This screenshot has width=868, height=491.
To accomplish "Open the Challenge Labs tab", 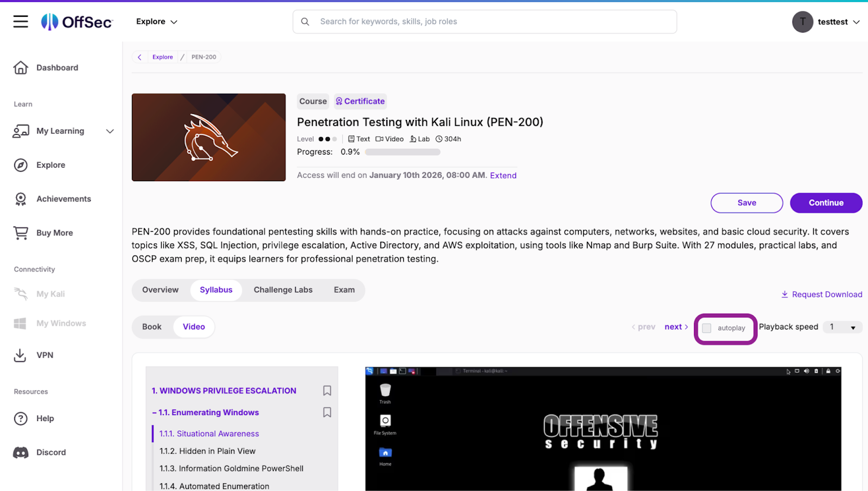I will [283, 290].
